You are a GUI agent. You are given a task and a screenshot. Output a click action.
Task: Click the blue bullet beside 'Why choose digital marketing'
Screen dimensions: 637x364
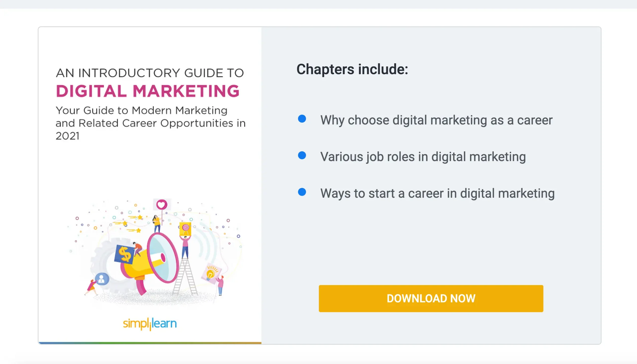coord(302,119)
